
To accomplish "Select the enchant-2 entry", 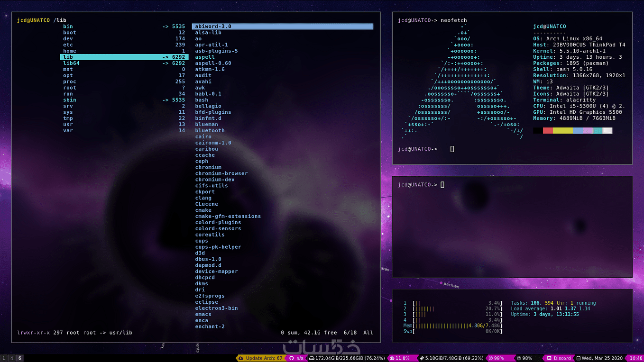I will point(210,326).
